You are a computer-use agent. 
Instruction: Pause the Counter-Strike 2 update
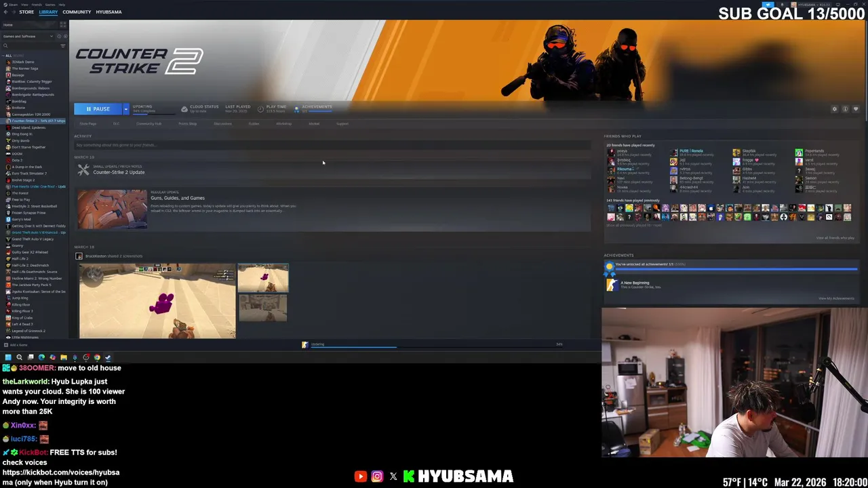[x=99, y=109]
